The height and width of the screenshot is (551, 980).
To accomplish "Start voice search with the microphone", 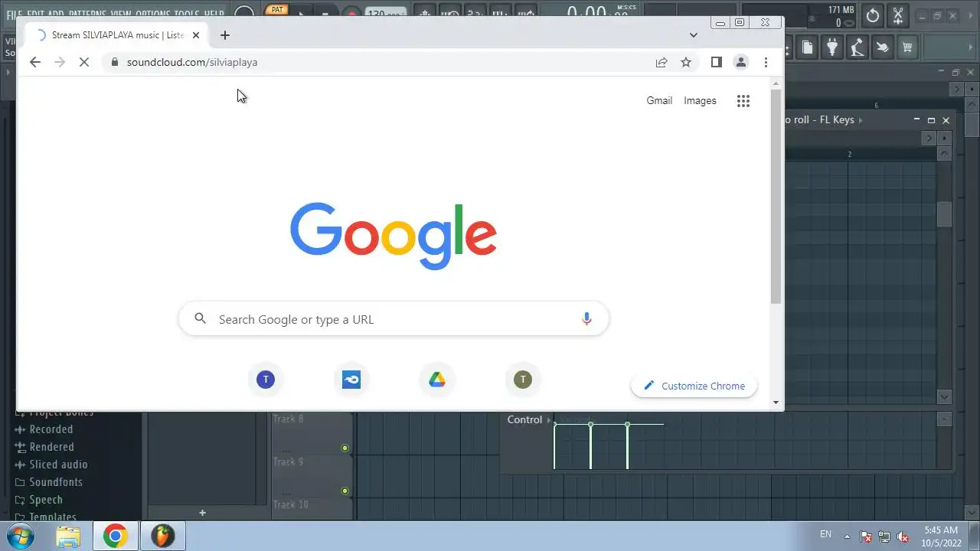I will coord(586,319).
